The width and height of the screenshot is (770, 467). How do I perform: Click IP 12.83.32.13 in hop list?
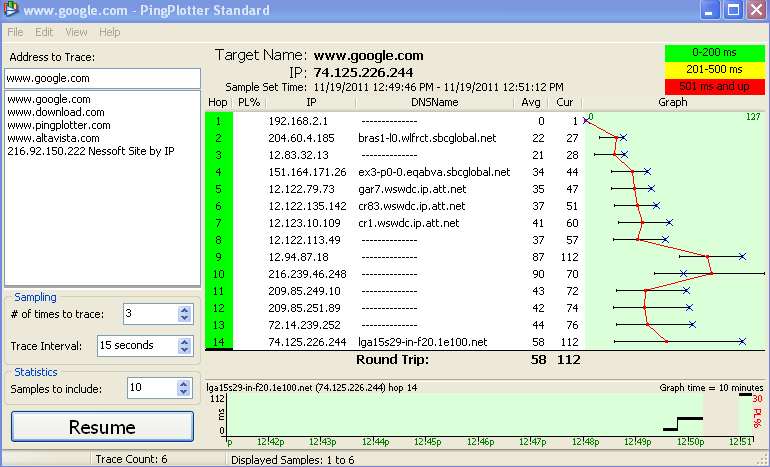tap(298, 155)
